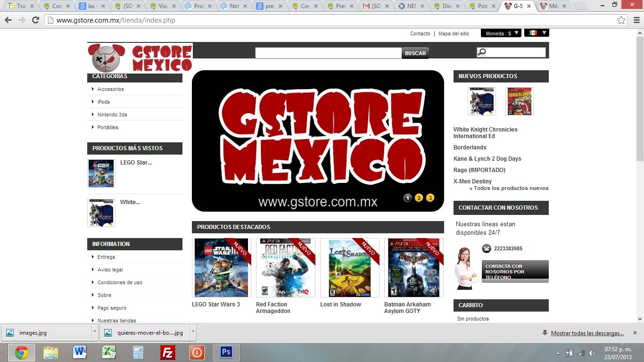The image size is (644, 362).
Task: Open FileZilla from the taskbar
Action: coord(168,353)
